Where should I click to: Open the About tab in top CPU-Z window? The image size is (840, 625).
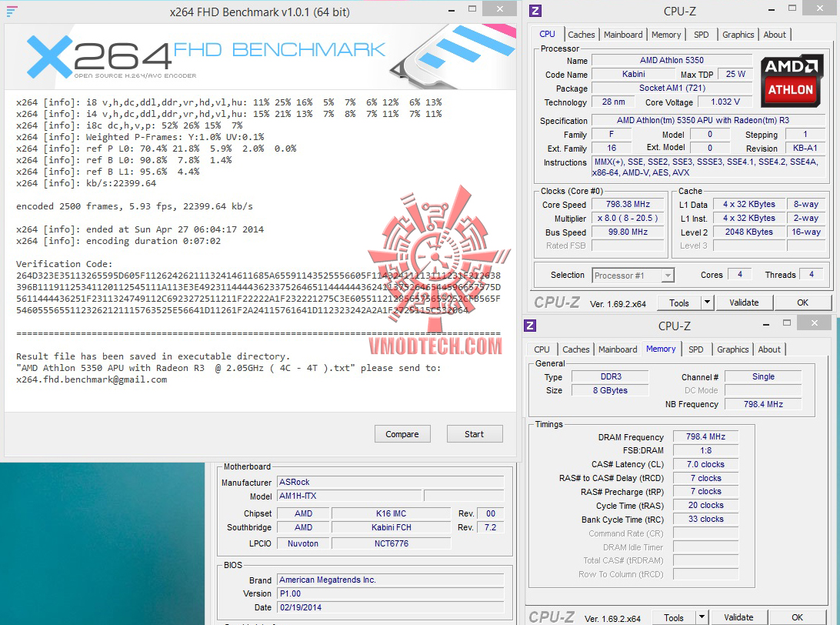click(775, 35)
